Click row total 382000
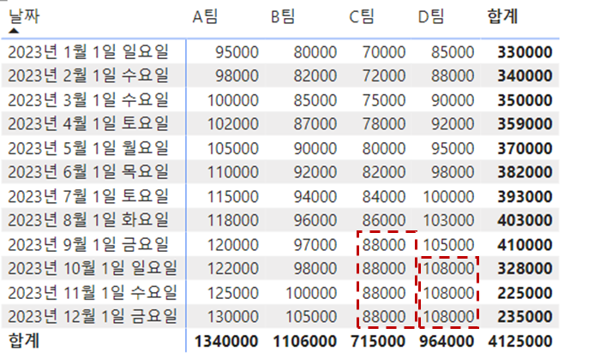 point(525,172)
